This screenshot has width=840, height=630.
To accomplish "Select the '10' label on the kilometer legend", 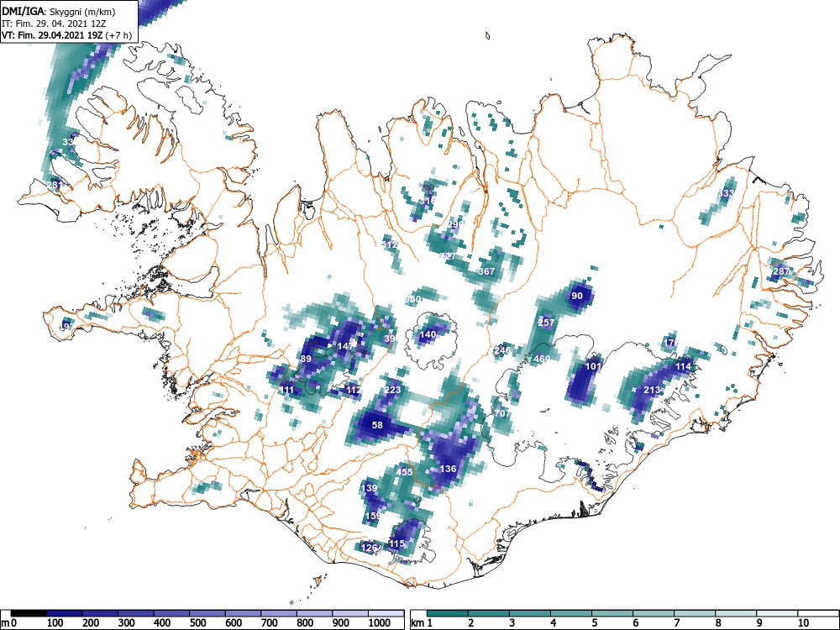I will click(x=803, y=623).
